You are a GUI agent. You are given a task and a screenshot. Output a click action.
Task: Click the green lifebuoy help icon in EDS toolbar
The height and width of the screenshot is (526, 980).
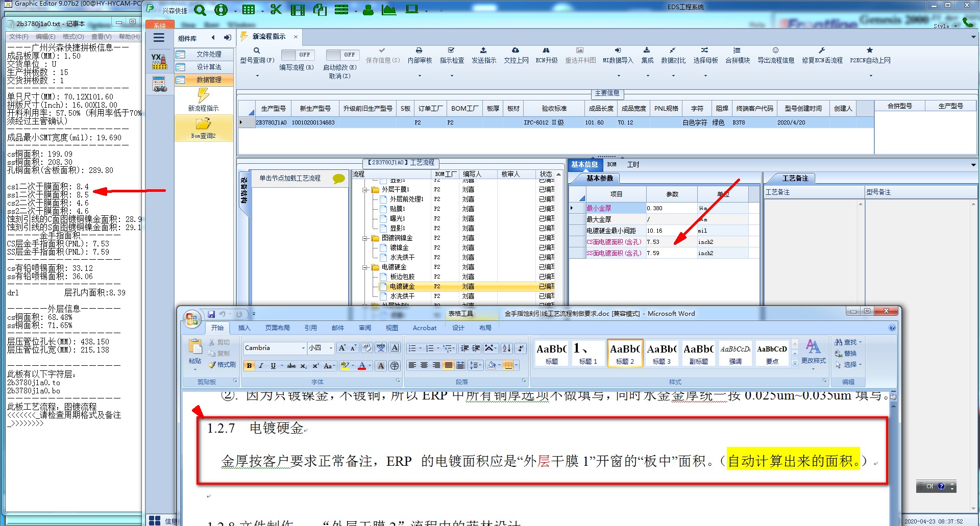221,10
